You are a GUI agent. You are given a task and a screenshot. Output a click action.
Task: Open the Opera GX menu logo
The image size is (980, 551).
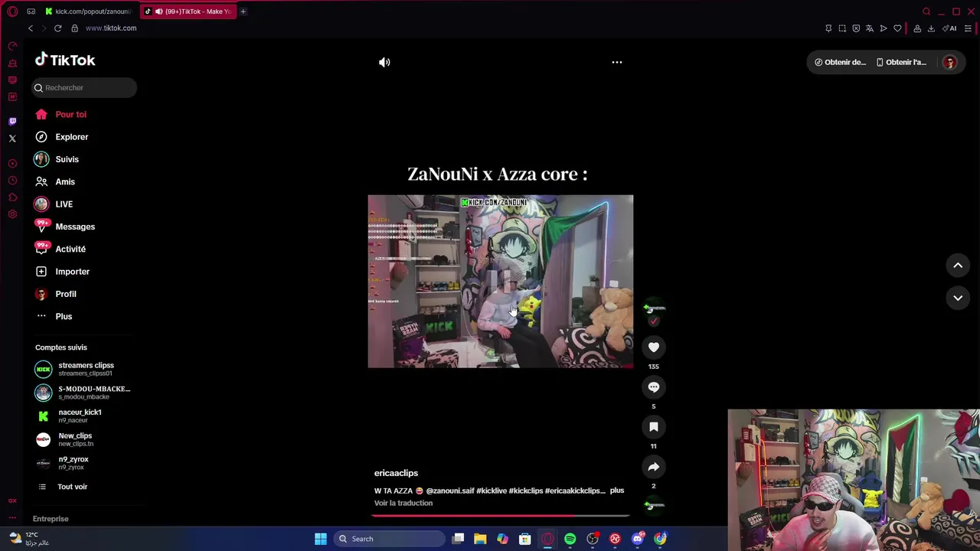tap(12, 11)
